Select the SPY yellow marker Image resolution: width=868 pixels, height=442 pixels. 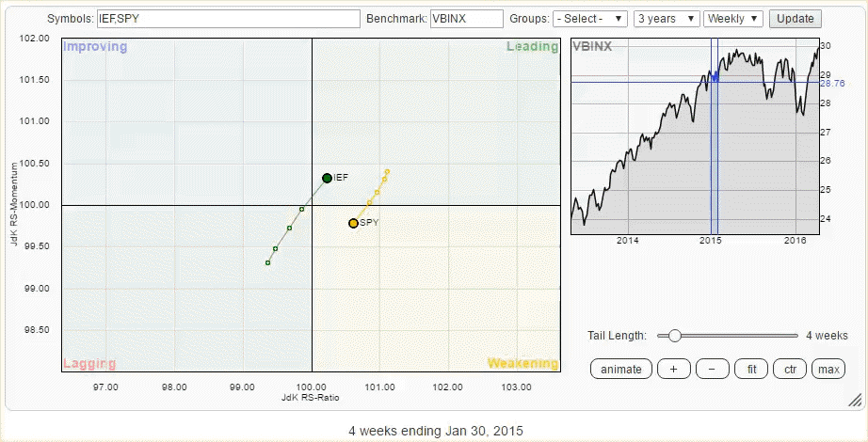(x=353, y=224)
